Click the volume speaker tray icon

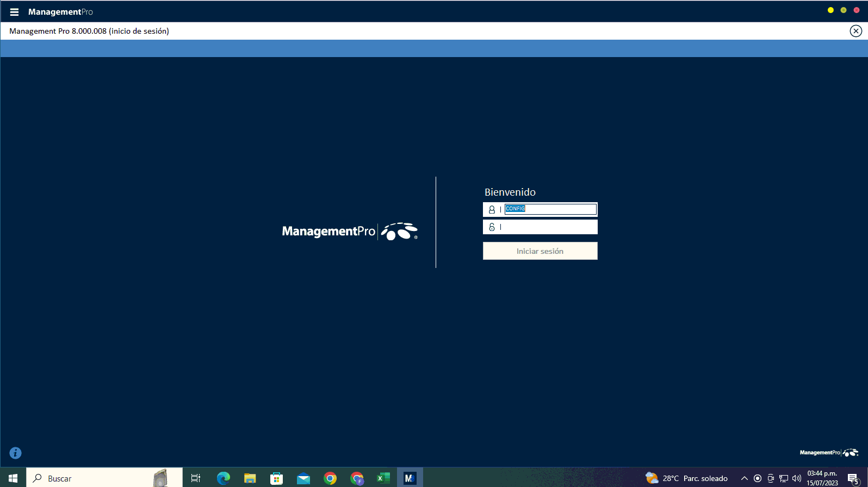click(797, 478)
